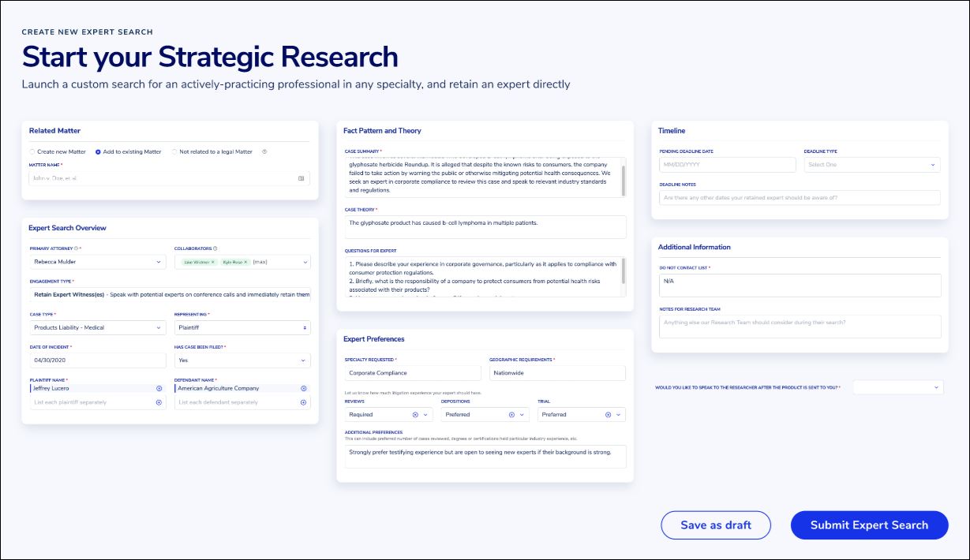
Task: Open the speak-to-researcher dropdown
Action: pos(897,387)
